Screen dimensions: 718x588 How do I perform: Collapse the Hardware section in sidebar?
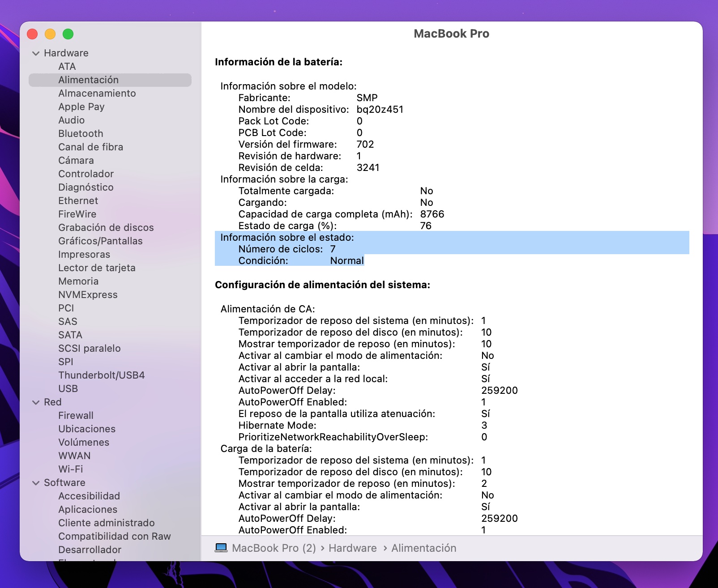36,53
